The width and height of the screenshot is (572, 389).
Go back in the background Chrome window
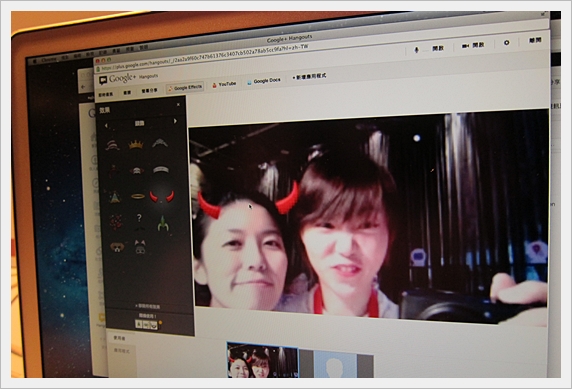point(83,87)
